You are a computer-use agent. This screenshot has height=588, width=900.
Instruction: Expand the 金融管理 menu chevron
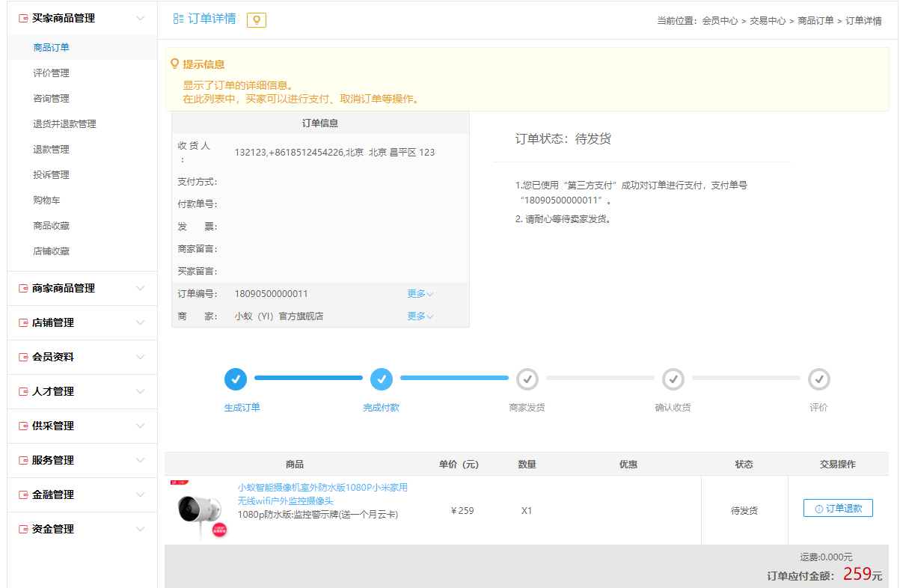(x=140, y=494)
